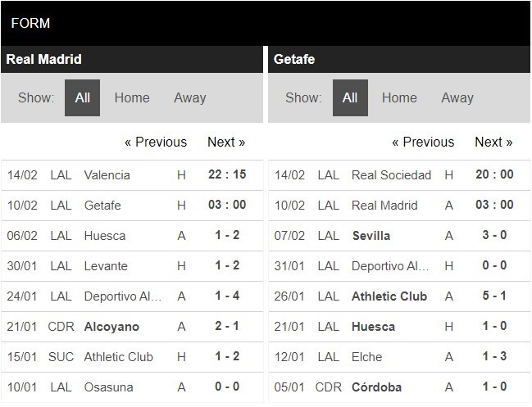The height and width of the screenshot is (407, 532).
Task: Click the Sevilla 3 - 0 result
Action: (x=495, y=236)
